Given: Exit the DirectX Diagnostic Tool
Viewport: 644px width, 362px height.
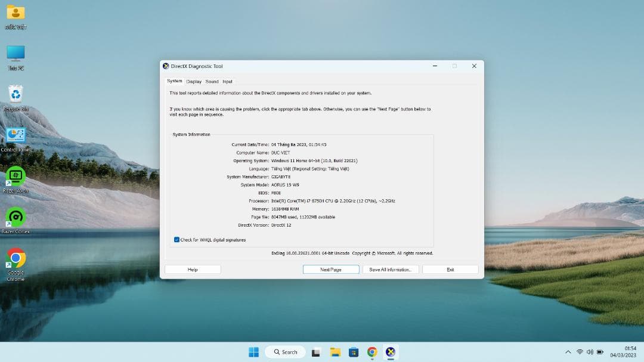Looking at the screenshot, I should [450, 269].
